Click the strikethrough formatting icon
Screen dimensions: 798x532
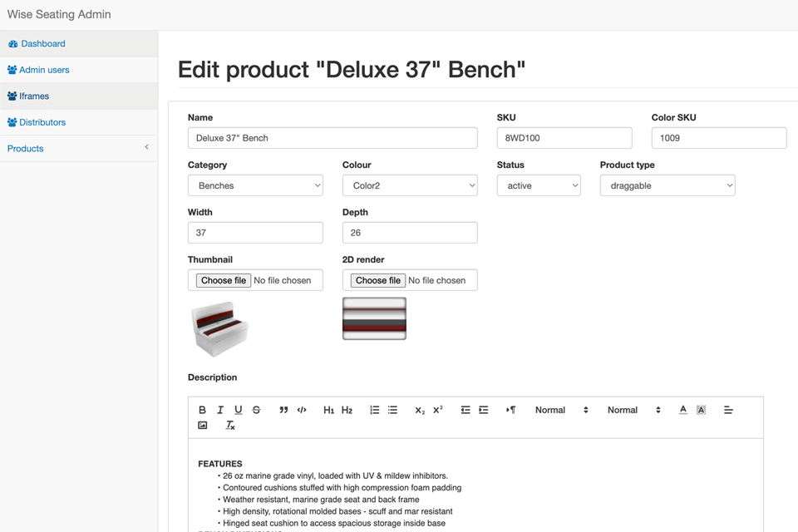256,410
